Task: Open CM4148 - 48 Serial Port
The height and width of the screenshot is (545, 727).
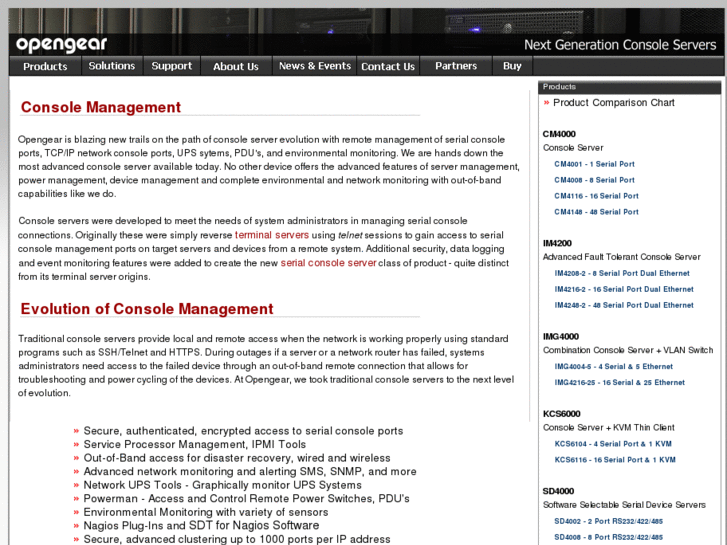Action: tap(596, 212)
